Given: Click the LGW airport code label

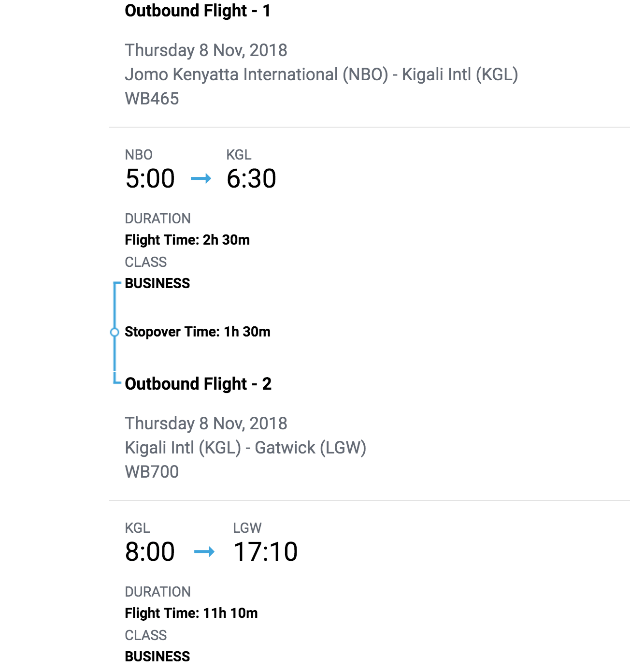Looking at the screenshot, I should [x=247, y=528].
